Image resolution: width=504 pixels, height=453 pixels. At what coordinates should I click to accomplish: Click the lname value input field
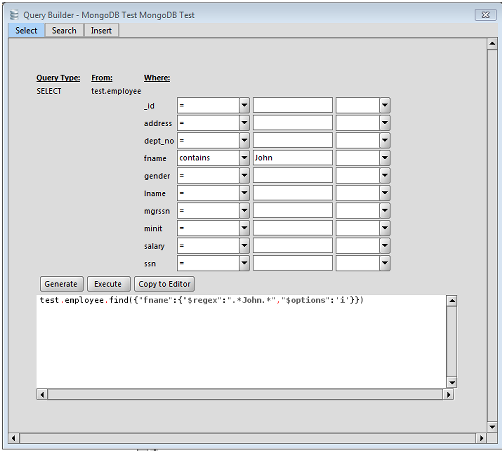[x=293, y=193]
